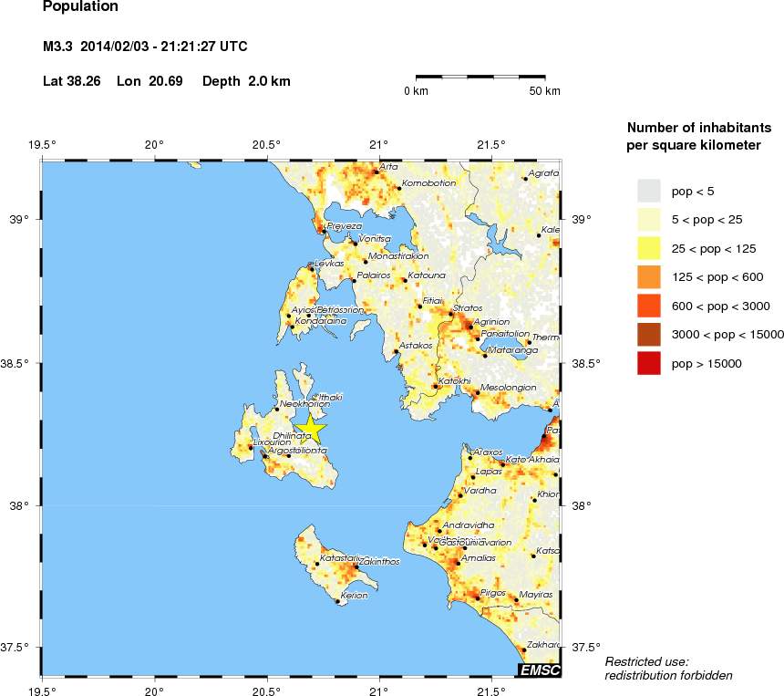Select the Lixourion city marker dot

[251, 447]
